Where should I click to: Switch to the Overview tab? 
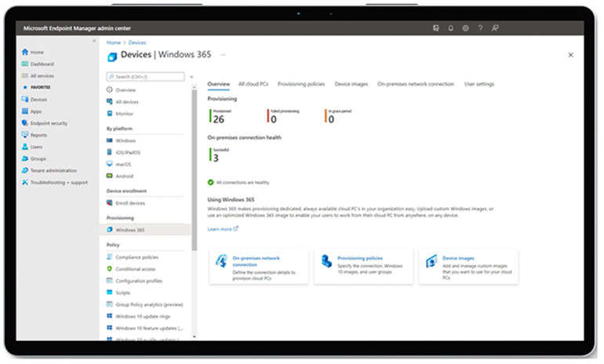218,84
